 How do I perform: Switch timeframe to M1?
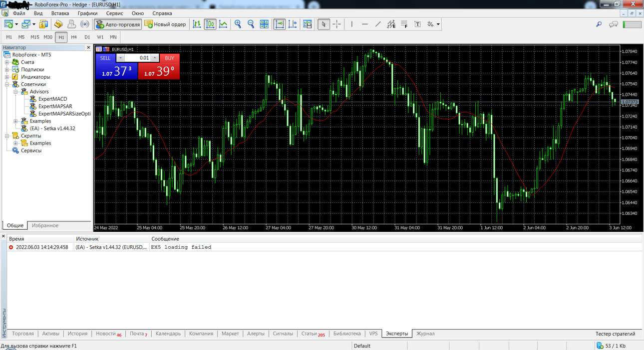tap(9, 37)
